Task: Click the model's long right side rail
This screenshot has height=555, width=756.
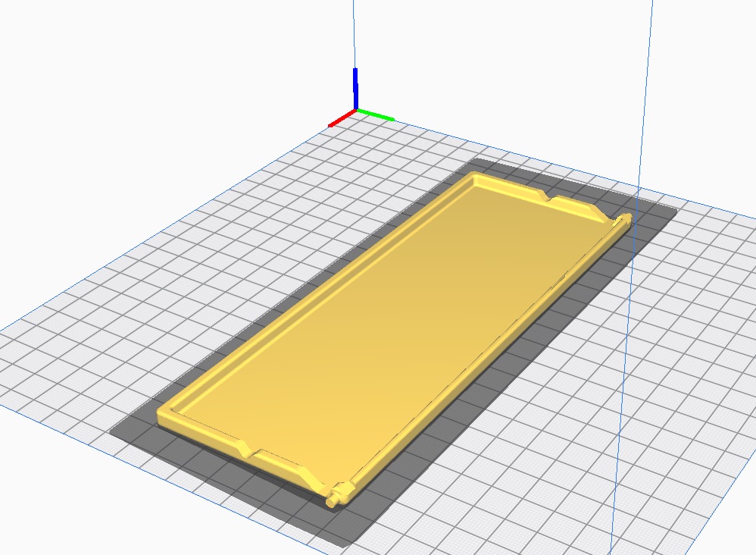Action: pyautogui.click(x=485, y=362)
